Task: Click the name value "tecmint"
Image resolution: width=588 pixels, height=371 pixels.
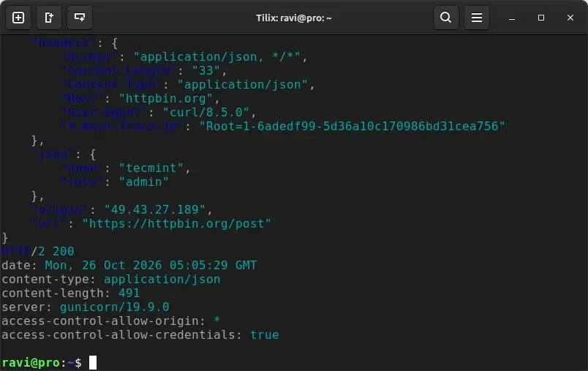Action: [x=151, y=168]
